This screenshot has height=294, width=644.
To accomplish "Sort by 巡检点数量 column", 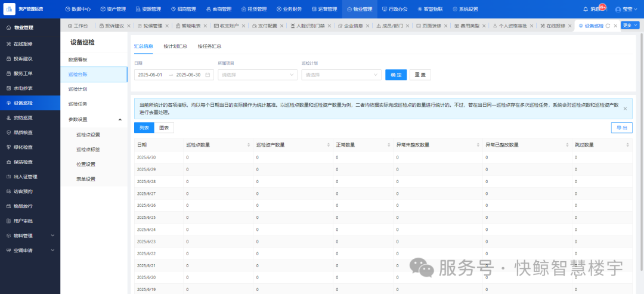I will (x=249, y=145).
